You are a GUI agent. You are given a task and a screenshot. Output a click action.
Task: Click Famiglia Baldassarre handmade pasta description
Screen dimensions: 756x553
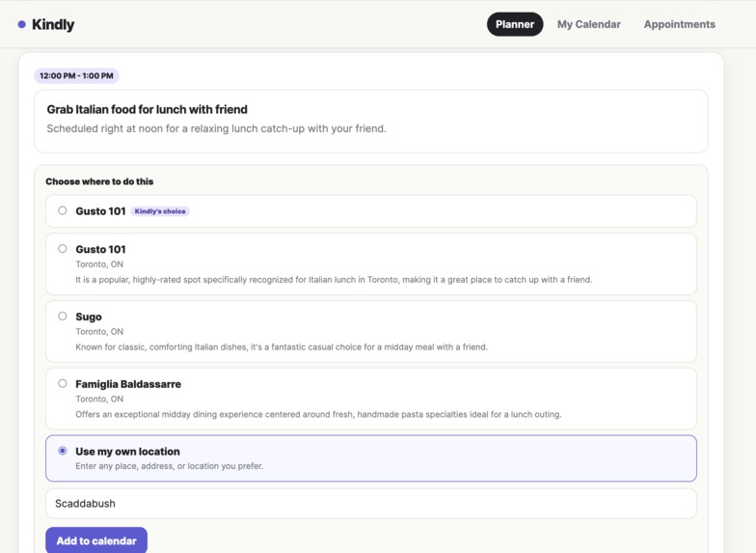point(318,415)
